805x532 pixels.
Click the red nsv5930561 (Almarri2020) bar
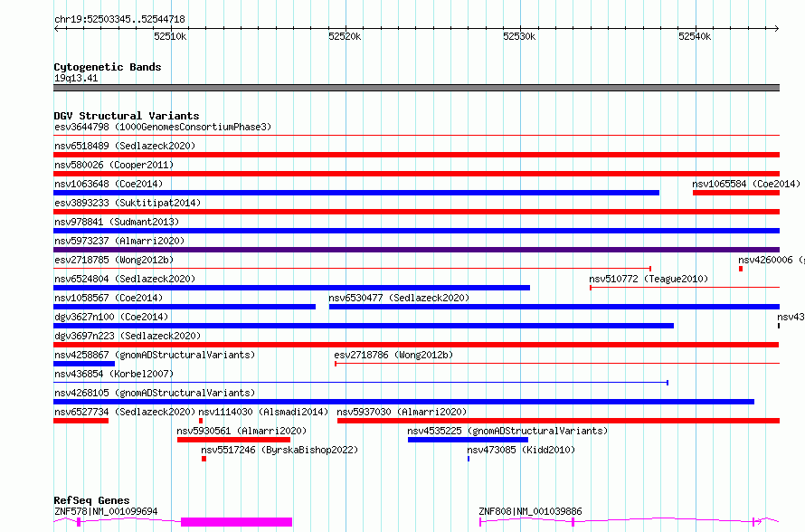pos(233,440)
